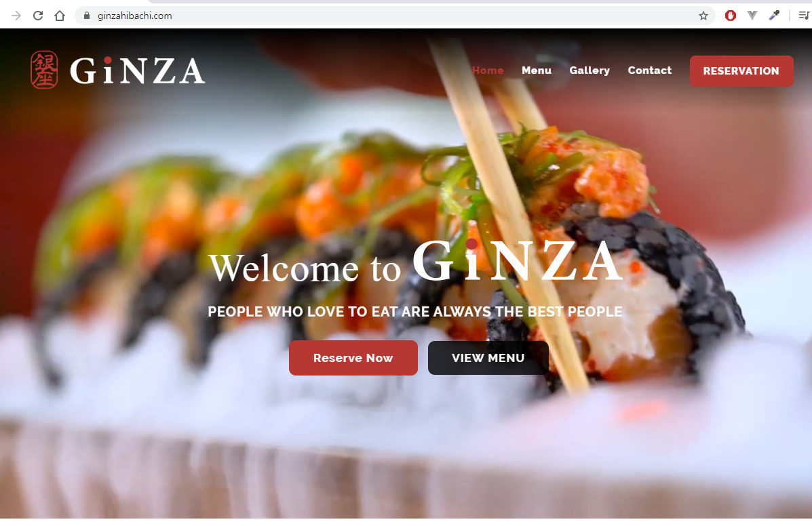812x526 pixels.
Task: Activate the eyedropper color picker extension
Action: pos(774,16)
